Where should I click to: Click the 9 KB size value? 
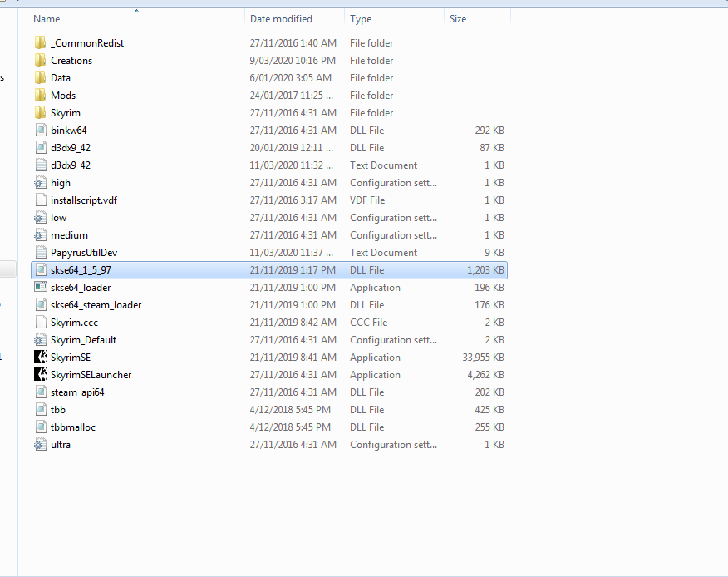click(x=494, y=253)
